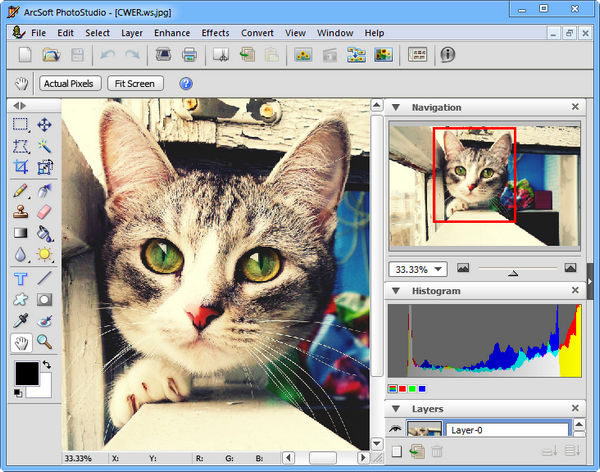Viewport: 600px width, 472px height.
Task: Choose the Eraser tool
Action: coord(45,211)
